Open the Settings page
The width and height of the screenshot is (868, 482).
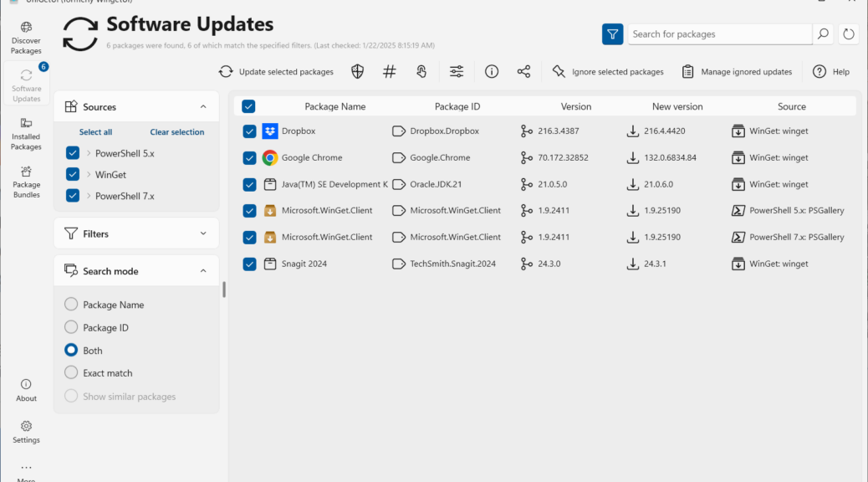pyautogui.click(x=26, y=432)
